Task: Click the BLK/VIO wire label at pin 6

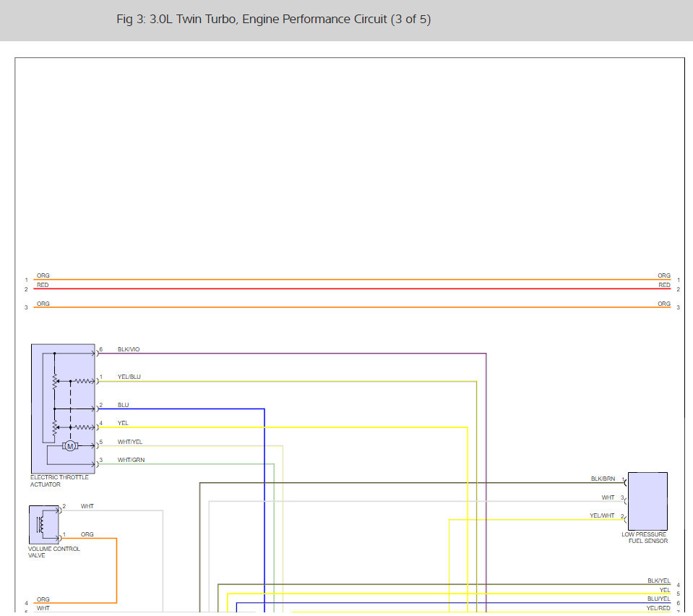Action: 129,349
